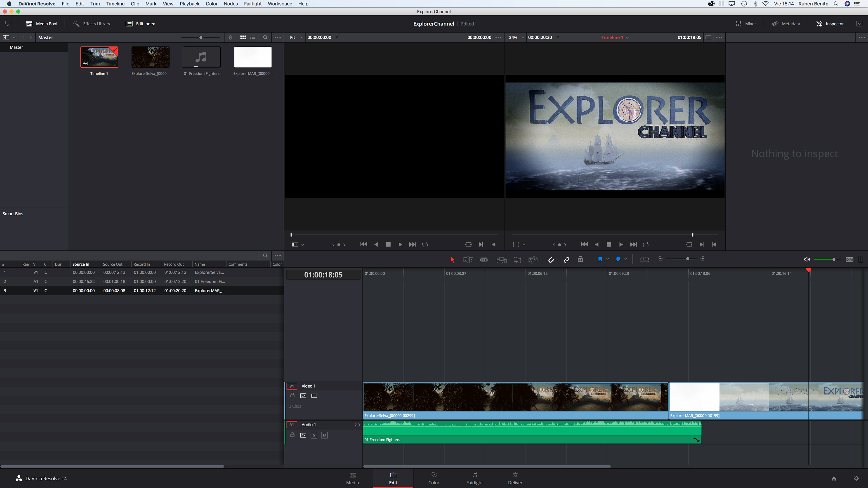Open Project Settings gear icon
Screen dimensions: 868x488
pos(856,478)
